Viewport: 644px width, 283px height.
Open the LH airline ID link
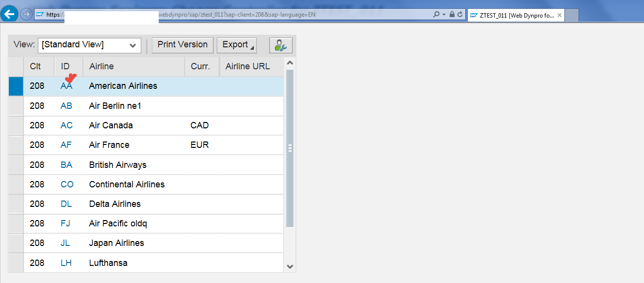coord(66,263)
